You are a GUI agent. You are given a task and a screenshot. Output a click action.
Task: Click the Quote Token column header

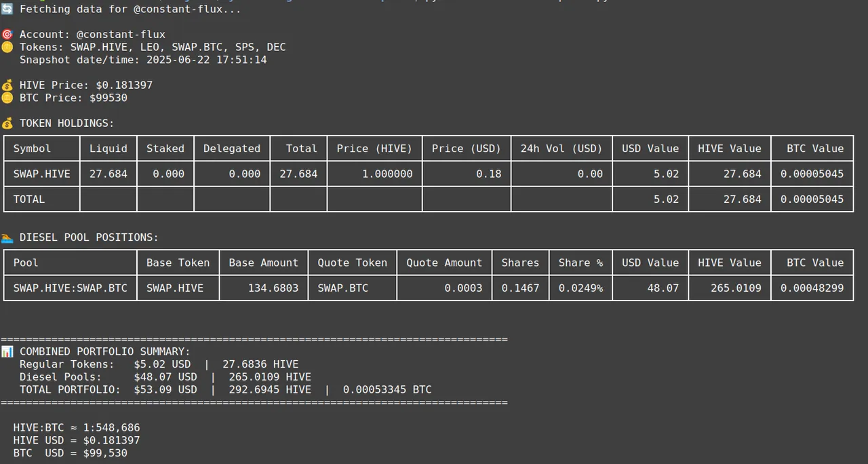coord(353,263)
